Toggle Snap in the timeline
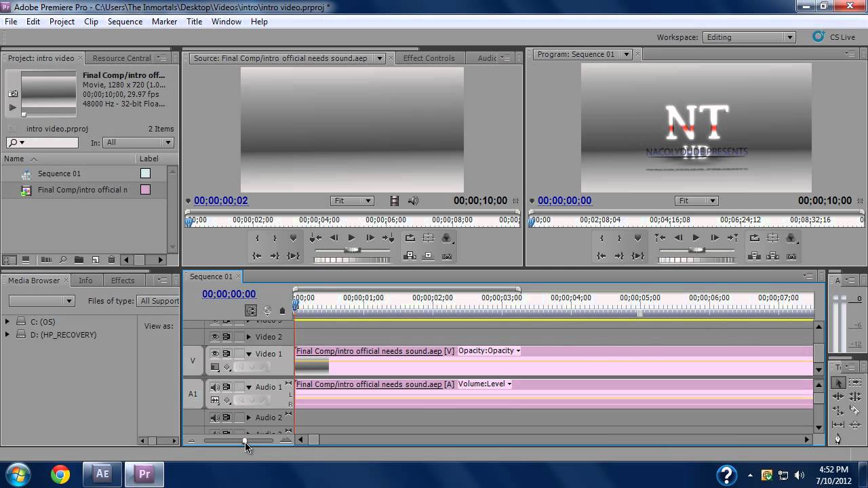 click(x=251, y=310)
